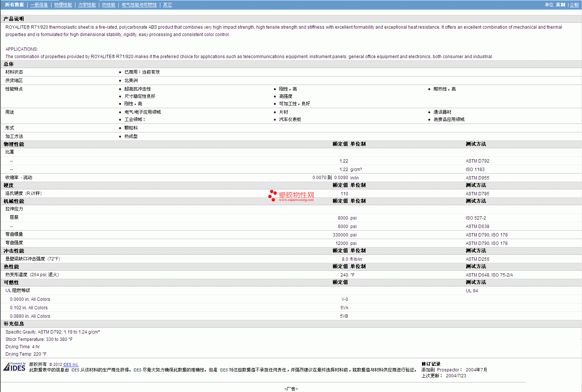The image size is (582, 392).
Task: Switch units to 公制 (metric)
Action: coord(574,5)
